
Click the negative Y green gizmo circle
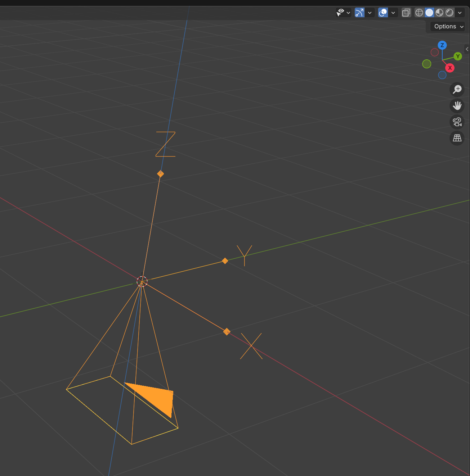click(x=427, y=64)
